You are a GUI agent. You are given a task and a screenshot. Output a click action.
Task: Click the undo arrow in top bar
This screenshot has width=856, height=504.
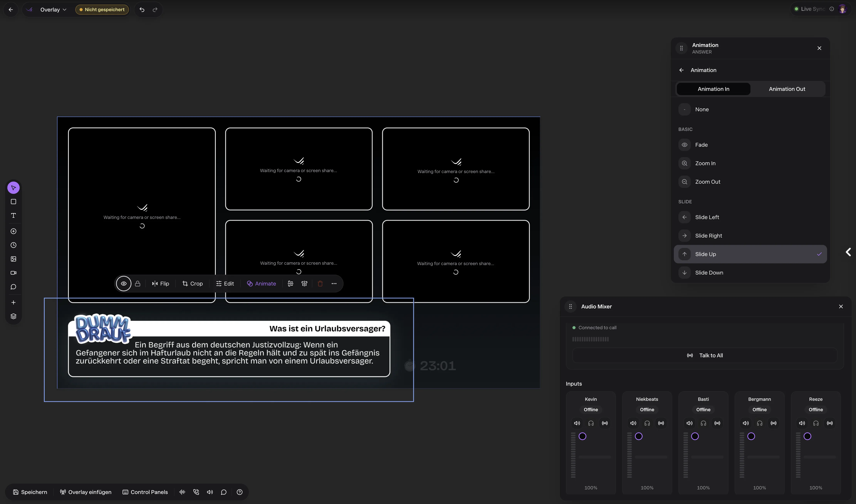tap(142, 9)
